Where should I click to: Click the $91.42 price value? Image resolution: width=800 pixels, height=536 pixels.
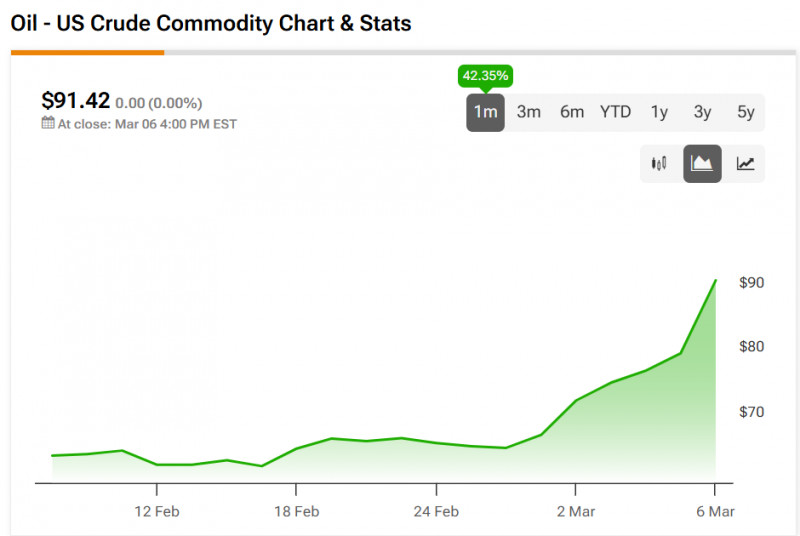click(x=75, y=101)
